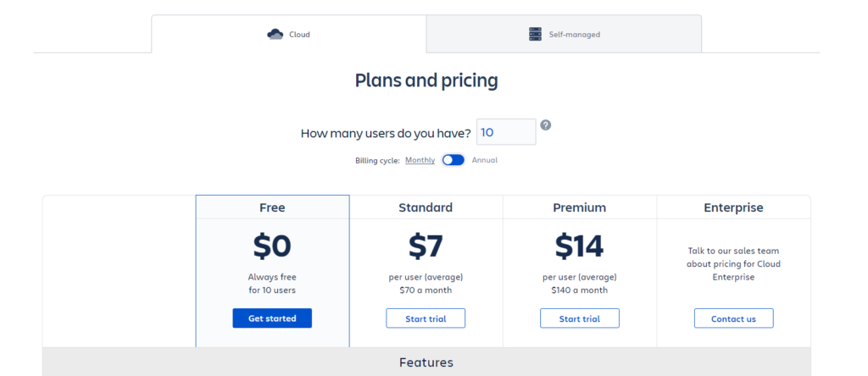Switch to the Cloud tab
868x376 pixels.
[x=289, y=34]
